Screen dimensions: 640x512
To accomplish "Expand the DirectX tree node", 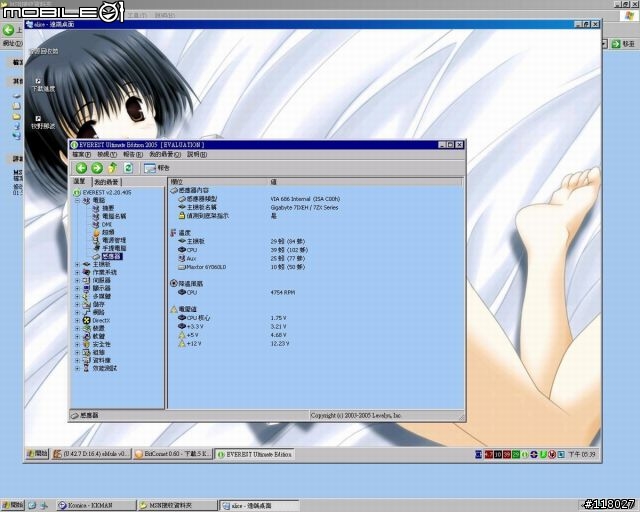I will tap(77, 321).
